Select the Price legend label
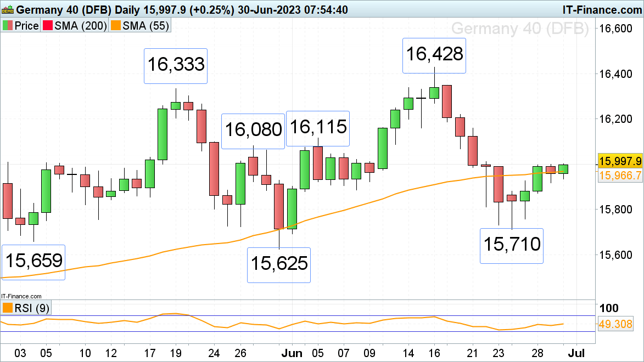This screenshot has width=644, height=362. coord(27,25)
